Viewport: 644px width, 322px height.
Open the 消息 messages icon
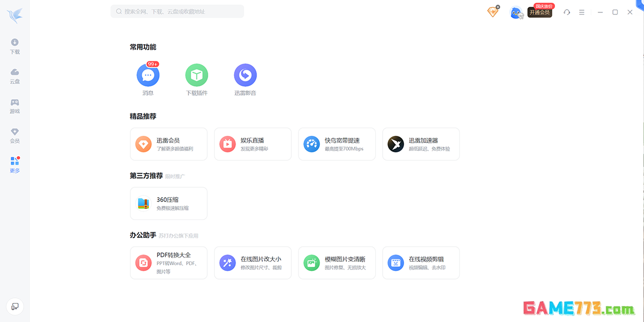148,75
